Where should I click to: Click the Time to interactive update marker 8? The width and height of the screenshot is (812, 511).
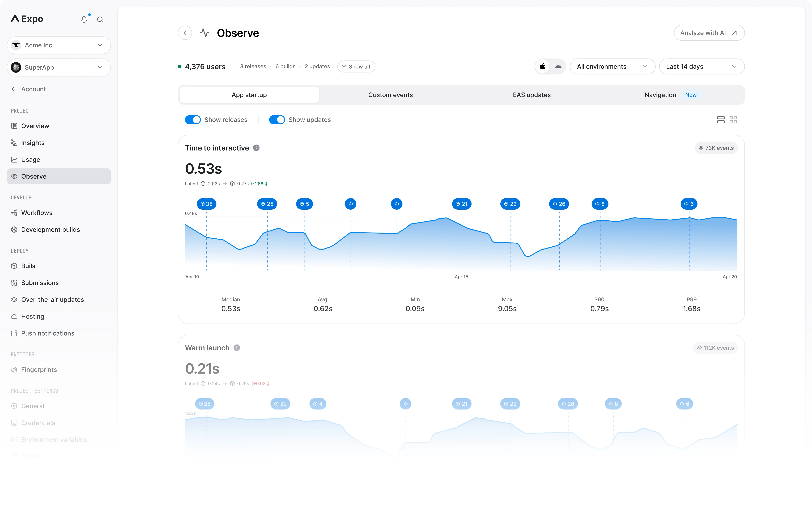(x=600, y=204)
